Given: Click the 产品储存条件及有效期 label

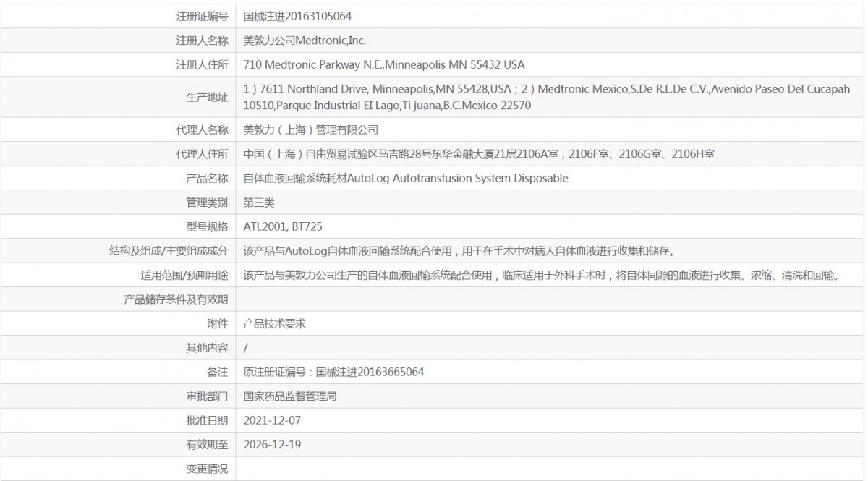Looking at the screenshot, I should (176, 299).
